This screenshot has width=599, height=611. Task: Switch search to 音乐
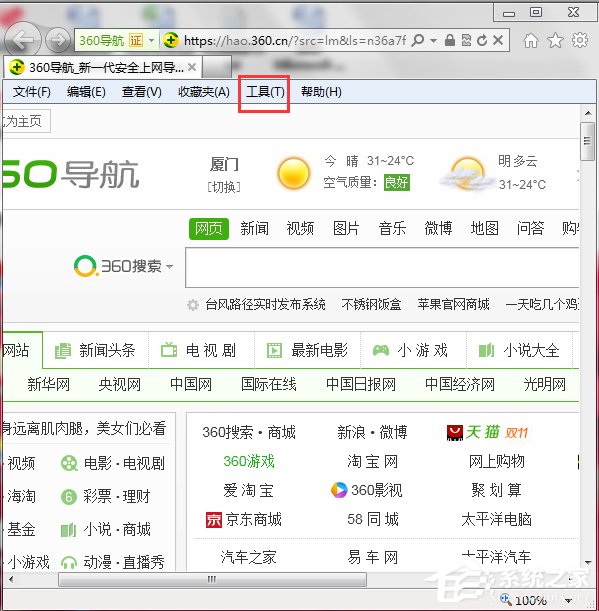click(x=392, y=228)
